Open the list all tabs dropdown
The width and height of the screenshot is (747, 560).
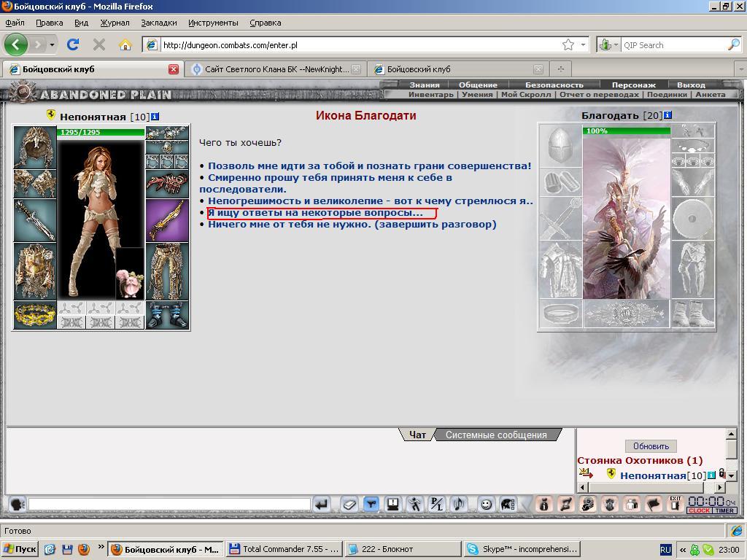point(741,69)
